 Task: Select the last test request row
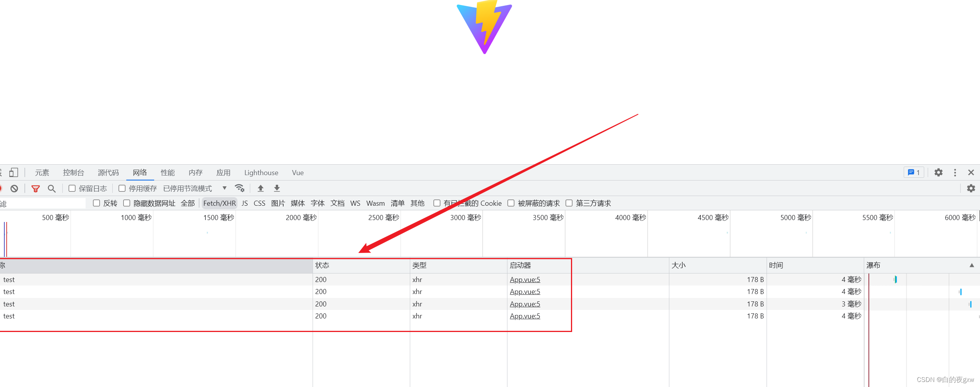click(x=490, y=316)
